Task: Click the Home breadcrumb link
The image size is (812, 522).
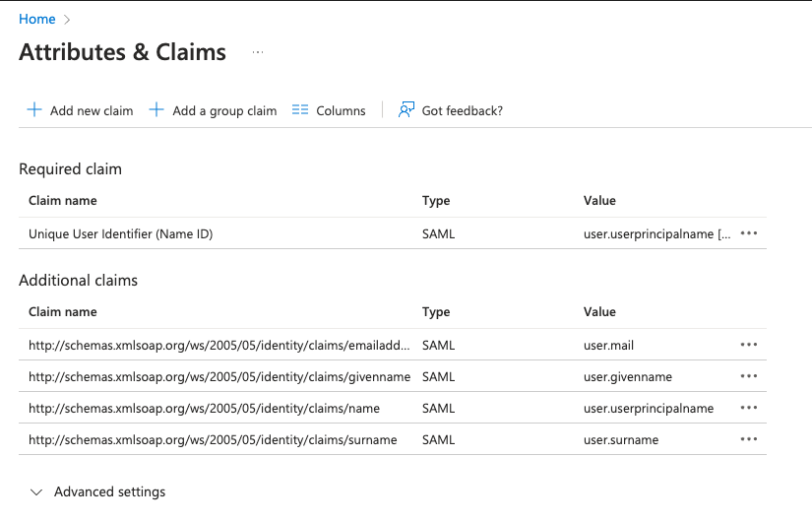Action: pos(36,19)
